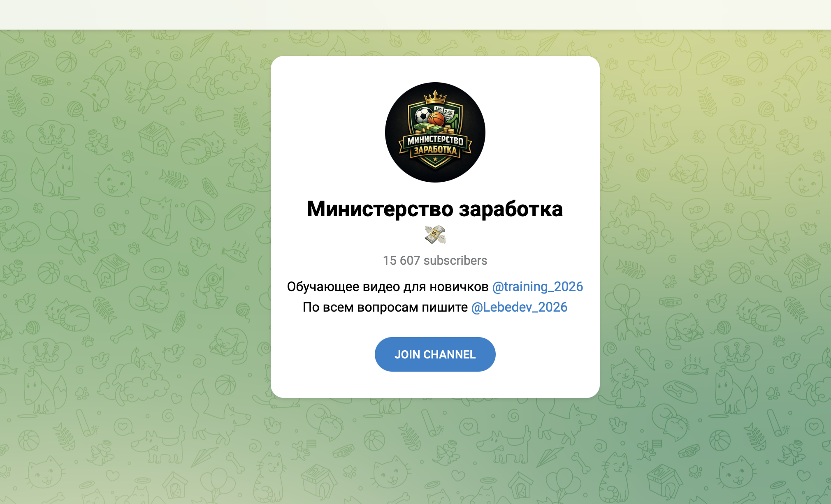Click the 2.20 odds ticket in logo
Image resolution: width=831 pixels, height=504 pixels.
(x=449, y=113)
